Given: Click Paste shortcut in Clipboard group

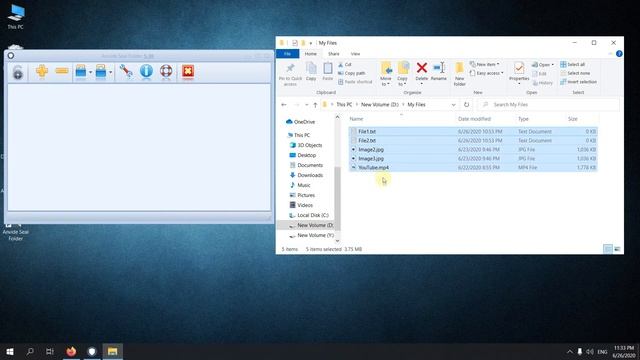Looking at the screenshot, I should [355, 82].
